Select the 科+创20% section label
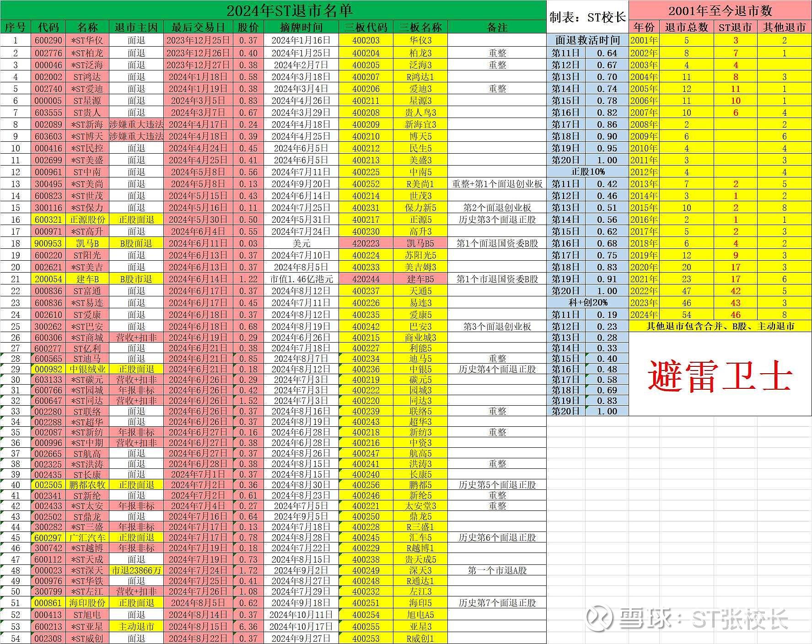The width and height of the screenshot is (812, 644). pos(588,303)
